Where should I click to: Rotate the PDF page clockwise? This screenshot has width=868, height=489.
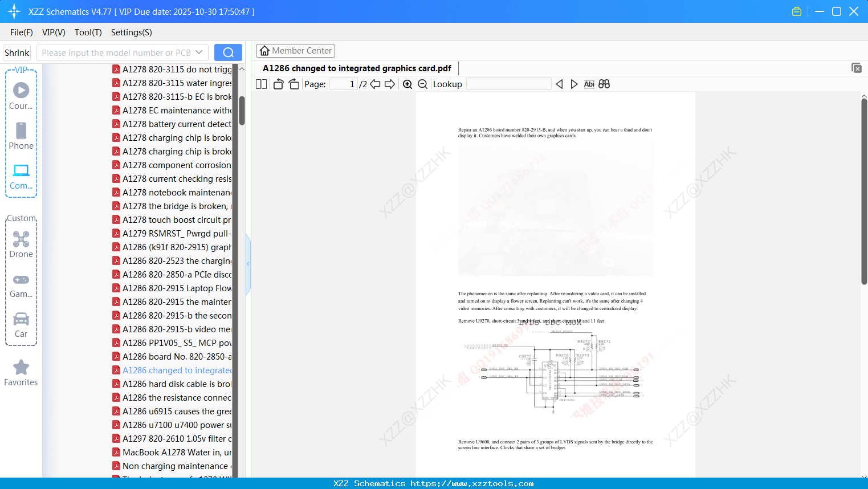click(x=294, y=84)
